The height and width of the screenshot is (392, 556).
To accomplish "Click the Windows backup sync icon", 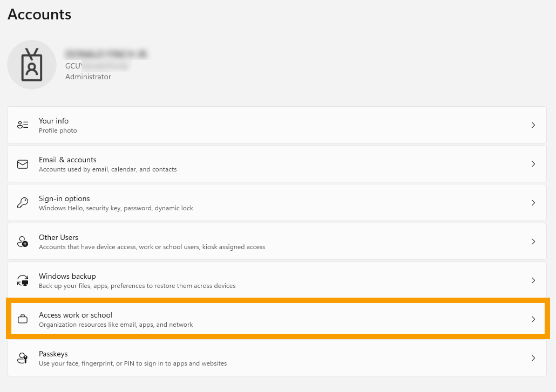I will [x=23, y=280].
